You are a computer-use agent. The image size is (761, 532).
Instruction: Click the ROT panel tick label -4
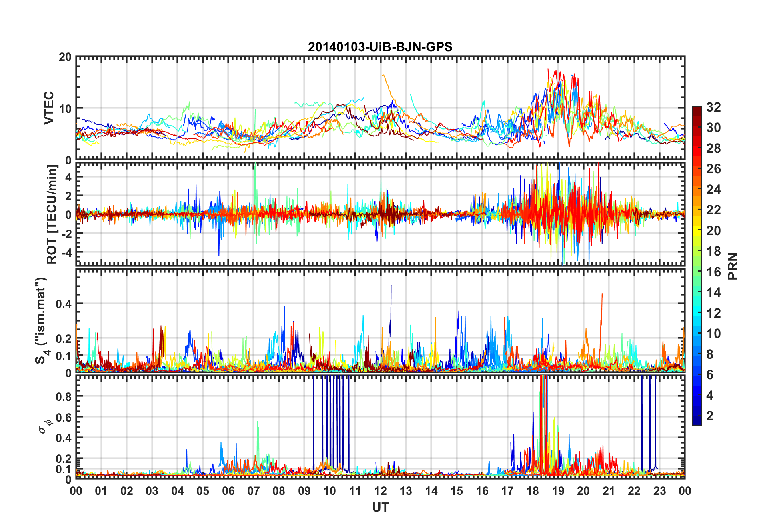(x=66, y=252)
